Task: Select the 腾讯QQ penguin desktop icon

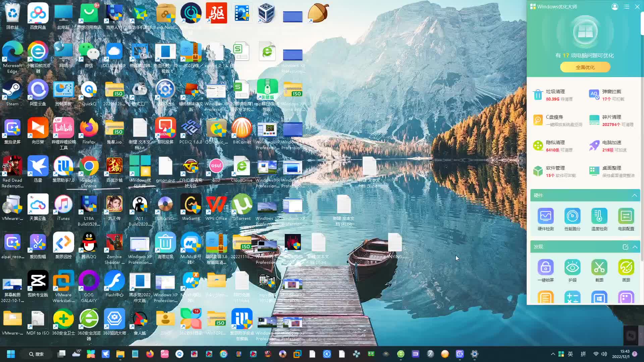Action: coord(89,246)
